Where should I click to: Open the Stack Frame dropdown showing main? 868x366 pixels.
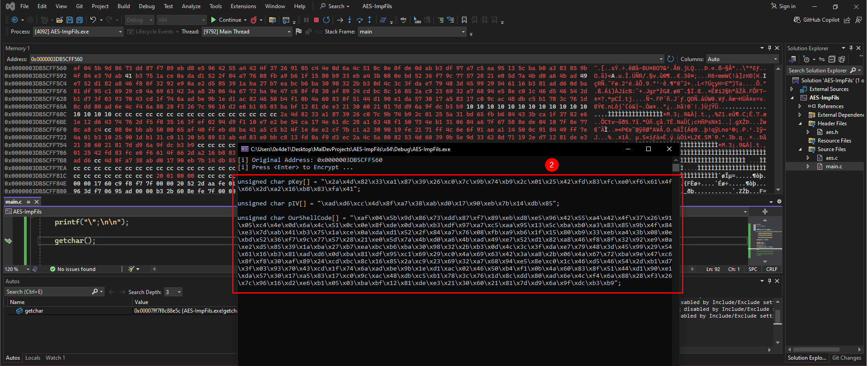412,32
